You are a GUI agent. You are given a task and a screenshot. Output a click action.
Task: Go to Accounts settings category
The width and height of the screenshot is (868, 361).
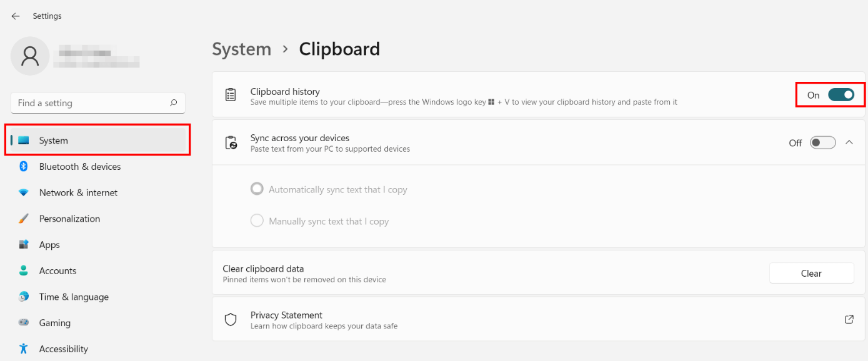pyautogui.click(x=57, y=271)
